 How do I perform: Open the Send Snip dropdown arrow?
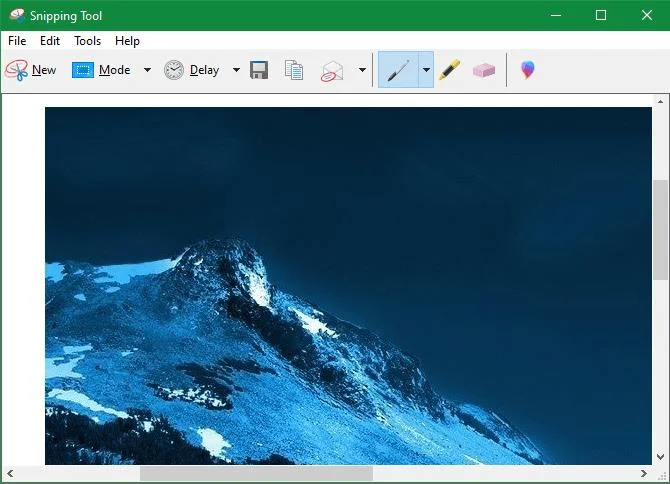(362, 70)
